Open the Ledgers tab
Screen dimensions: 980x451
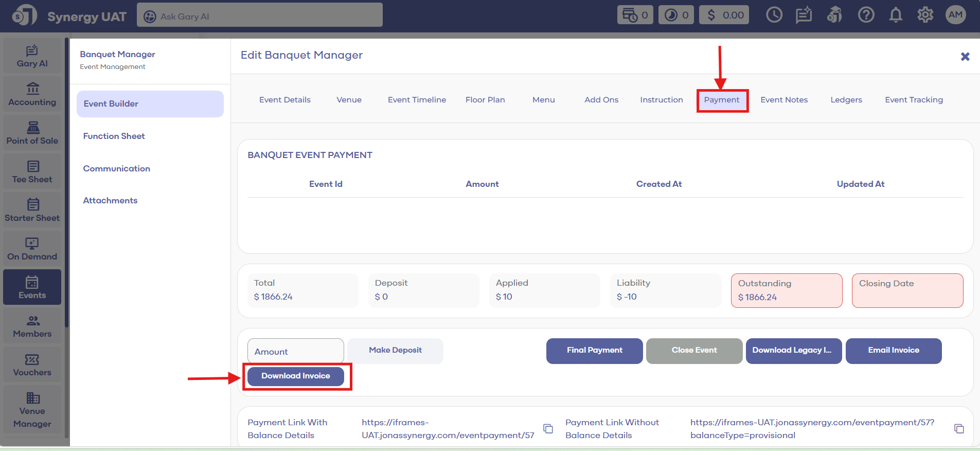tap(846, 100)
